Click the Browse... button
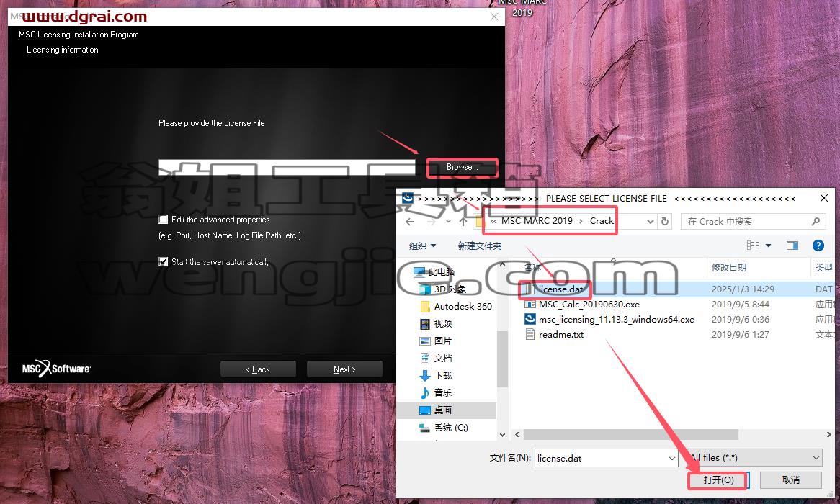 click(462, 168)
